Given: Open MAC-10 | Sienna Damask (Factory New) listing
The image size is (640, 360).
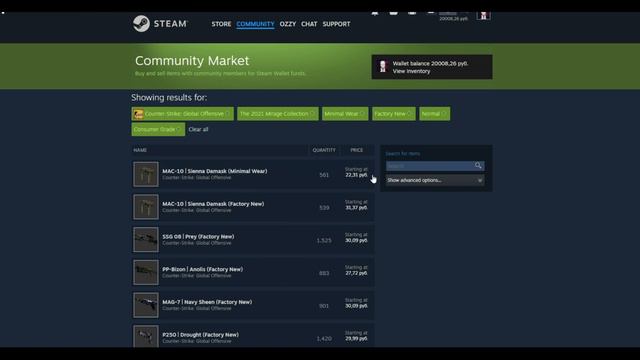Looking at the screenshot, I should coord(213,204).
